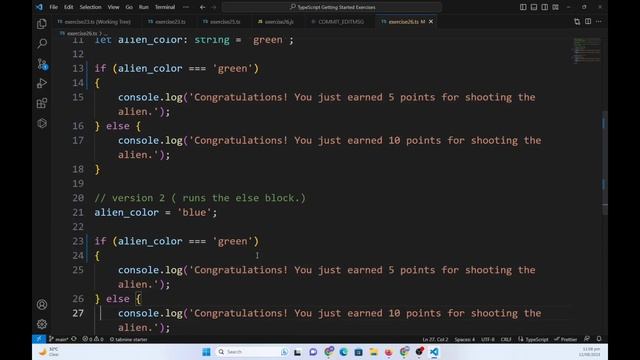Change the Spaces: 4 indentation setting

(464, 339)
